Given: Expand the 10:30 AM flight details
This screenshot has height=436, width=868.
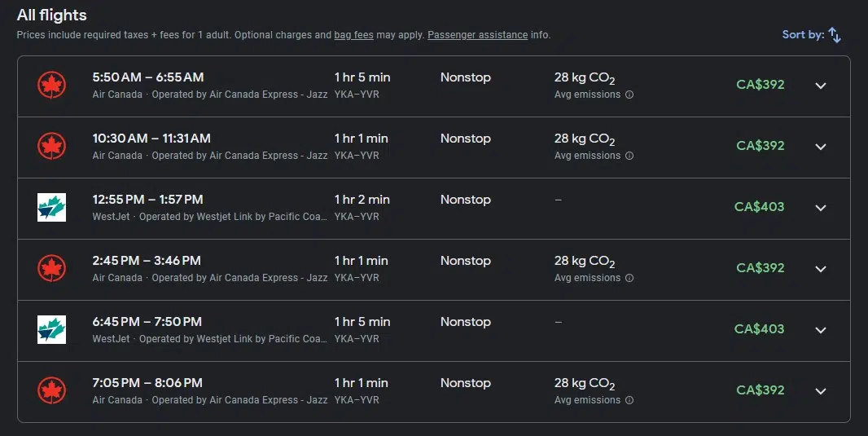Looking at the screenshot, I should tap(821, 147).
